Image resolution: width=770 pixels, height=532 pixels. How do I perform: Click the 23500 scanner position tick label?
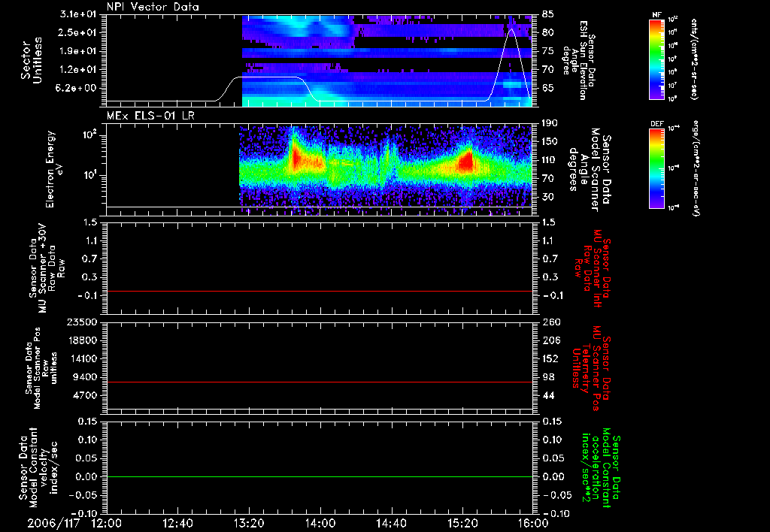coord(83,322)
